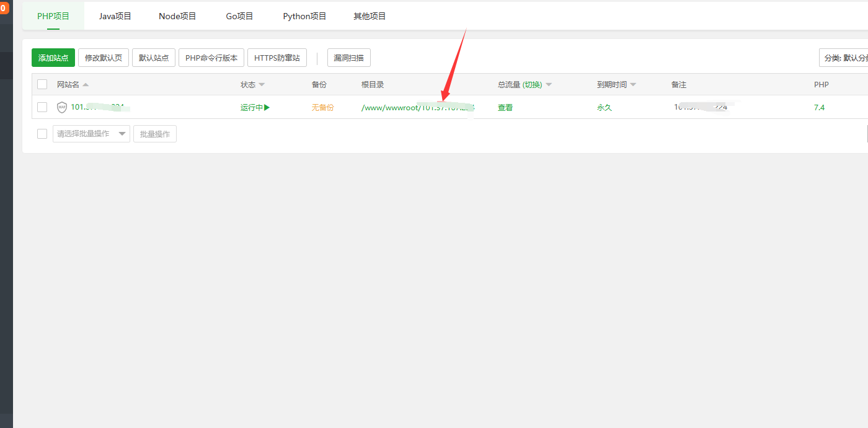Tick the select-all checkbox in table header
Screen dimensions: 868x428
pos(42,84)
